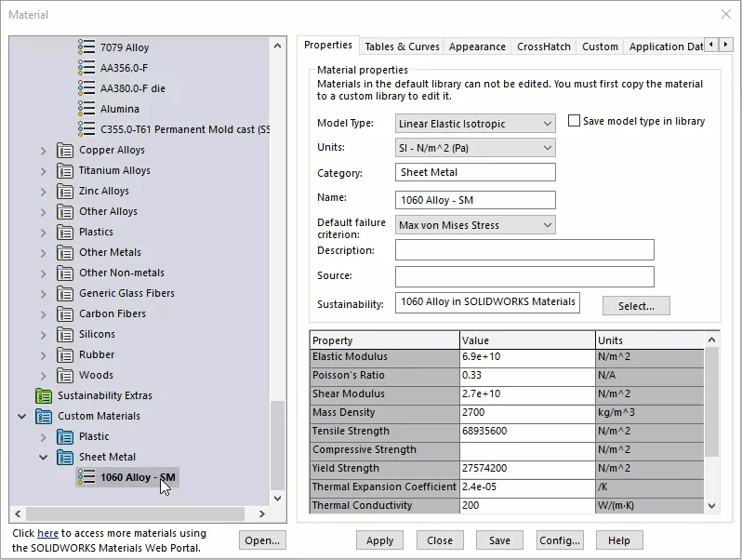Click the Sustainability Extras library icon
This screenshot has width=742, height=560.
tap(44, 395)
